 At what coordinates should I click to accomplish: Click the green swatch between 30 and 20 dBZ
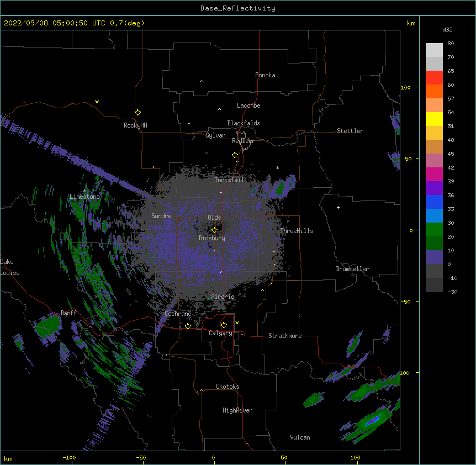tap(434, 230)
